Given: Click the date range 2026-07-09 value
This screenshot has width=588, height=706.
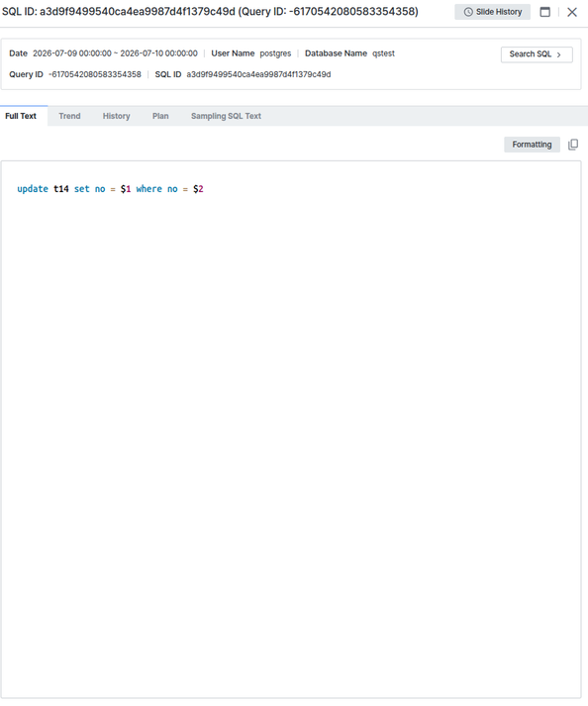Looking at the screenshot, I should pyautogui.click(x=115, y=53).
